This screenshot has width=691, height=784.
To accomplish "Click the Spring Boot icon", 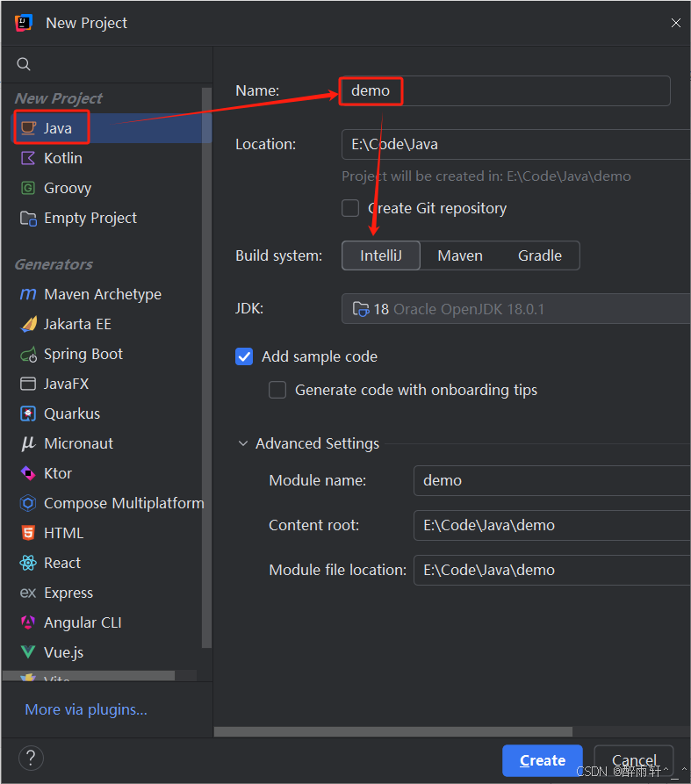I will point(28,355).
